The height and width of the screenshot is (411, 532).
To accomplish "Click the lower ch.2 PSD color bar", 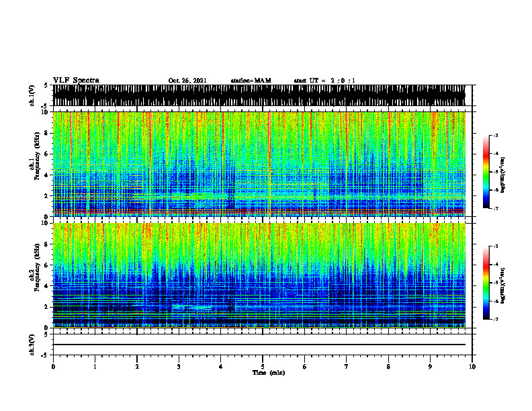I will coord(486,283).
